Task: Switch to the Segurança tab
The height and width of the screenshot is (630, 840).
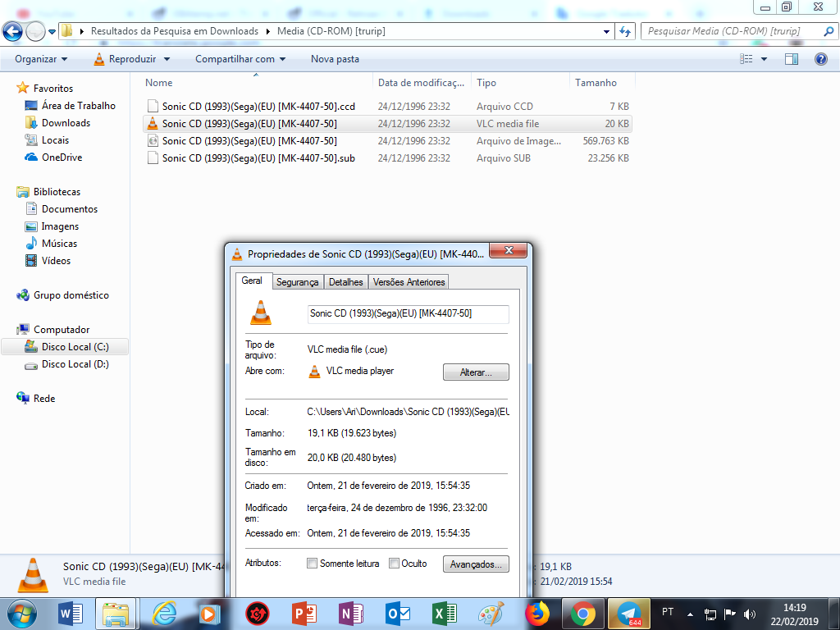Action: coord(297,282)
